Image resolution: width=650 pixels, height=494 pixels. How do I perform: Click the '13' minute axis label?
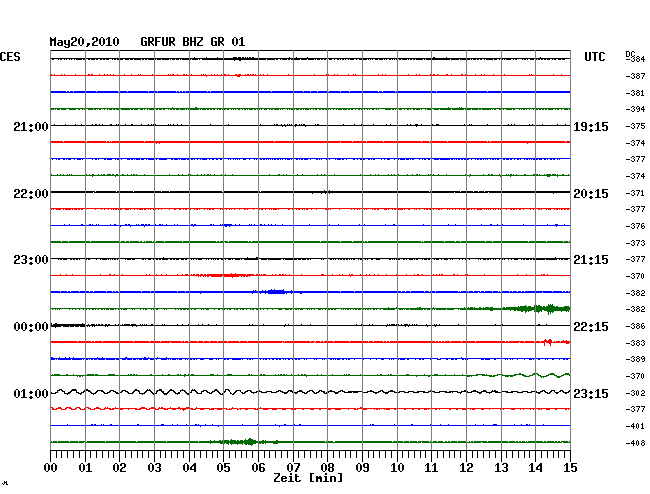(501, 468)
